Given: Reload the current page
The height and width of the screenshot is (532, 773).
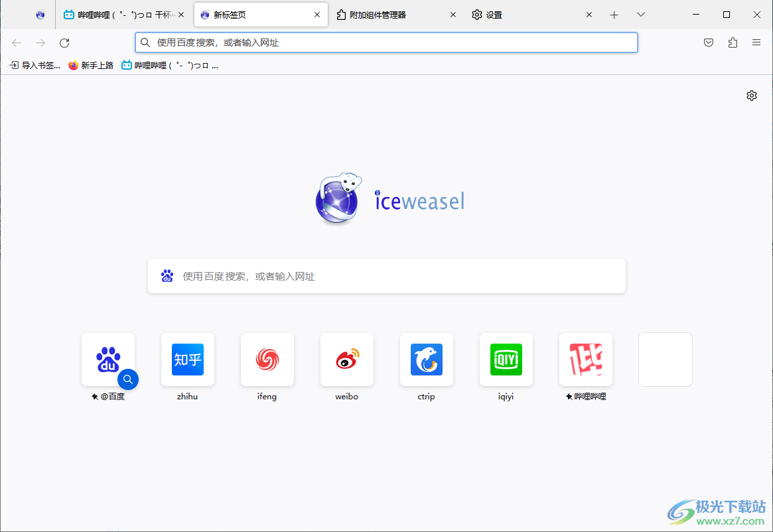Looking at the screenshot, I should 64,42.
